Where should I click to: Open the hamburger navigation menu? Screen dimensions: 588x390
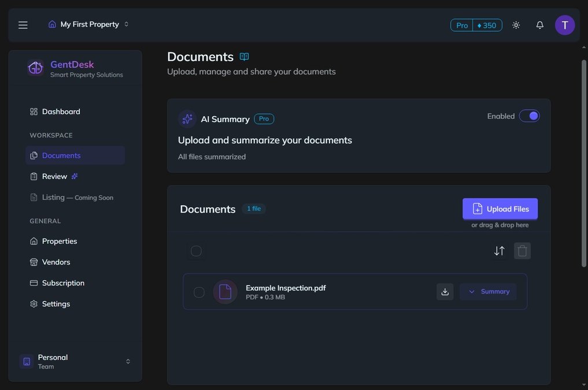click(22, 24)
